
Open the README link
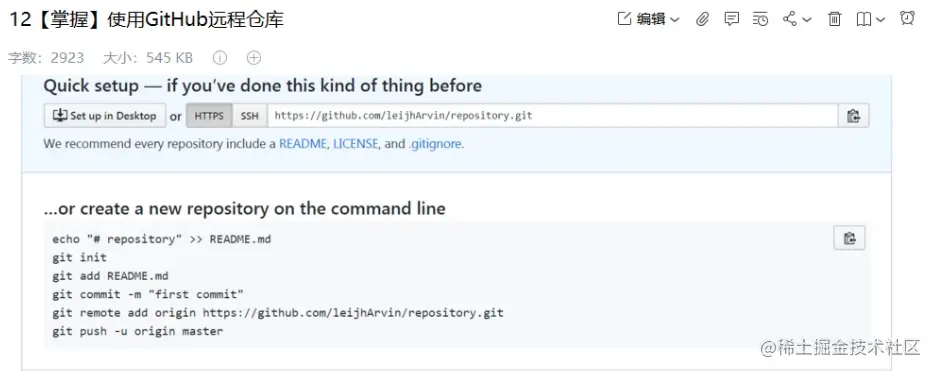(x=303, y=144)
